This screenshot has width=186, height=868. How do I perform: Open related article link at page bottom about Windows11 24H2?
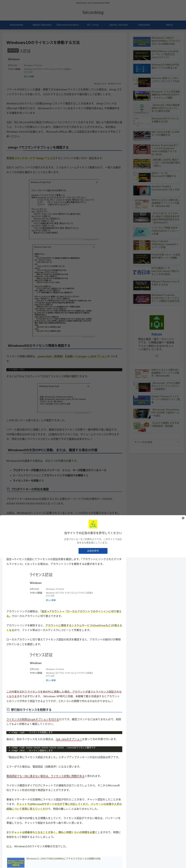click(x=63, y=859)
